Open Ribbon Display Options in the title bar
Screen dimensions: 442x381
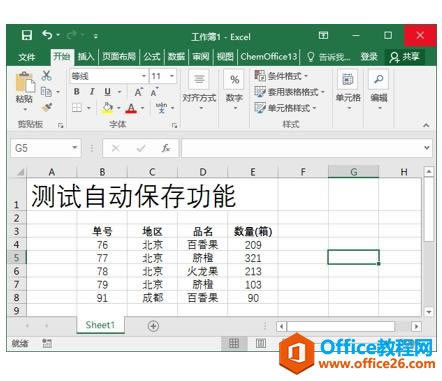click(x=323, y=35)
